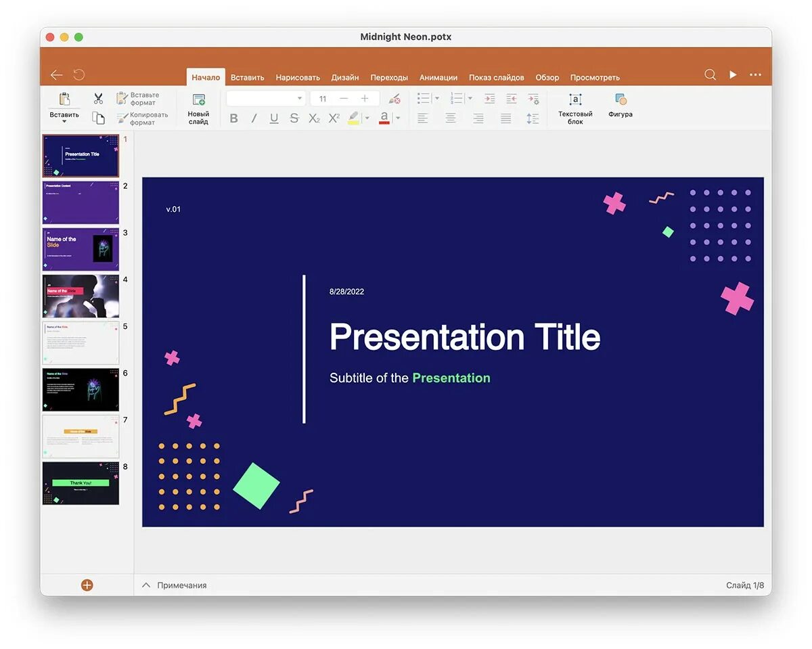Open the Анимации ribbon tab
The image size is (812, 649).
pos(438,77)
